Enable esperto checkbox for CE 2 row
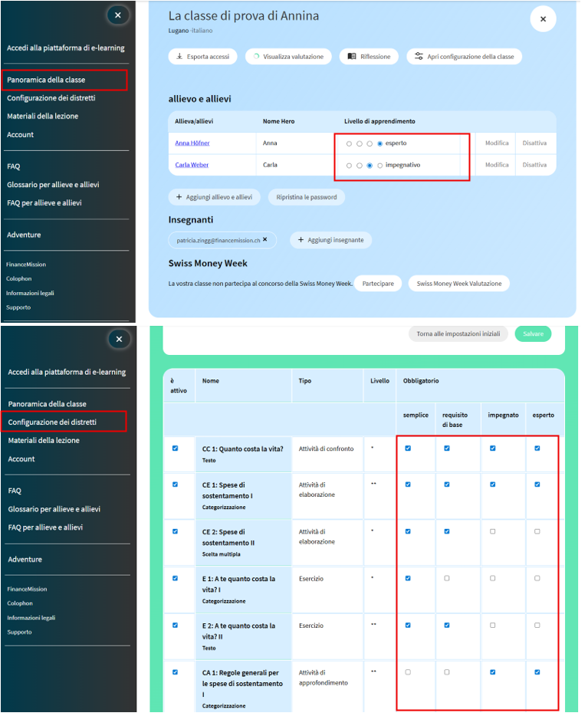Screen dimensions: 588x726 537,531
